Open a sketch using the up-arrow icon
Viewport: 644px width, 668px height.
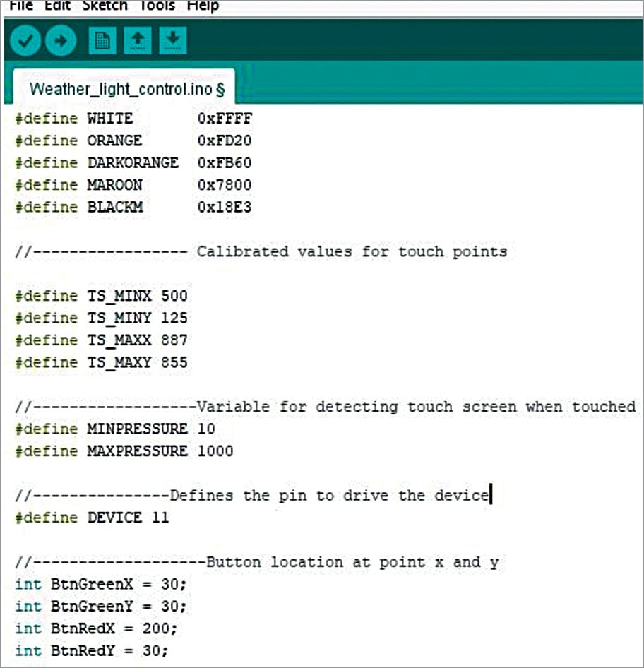click(x=138, y=41)
